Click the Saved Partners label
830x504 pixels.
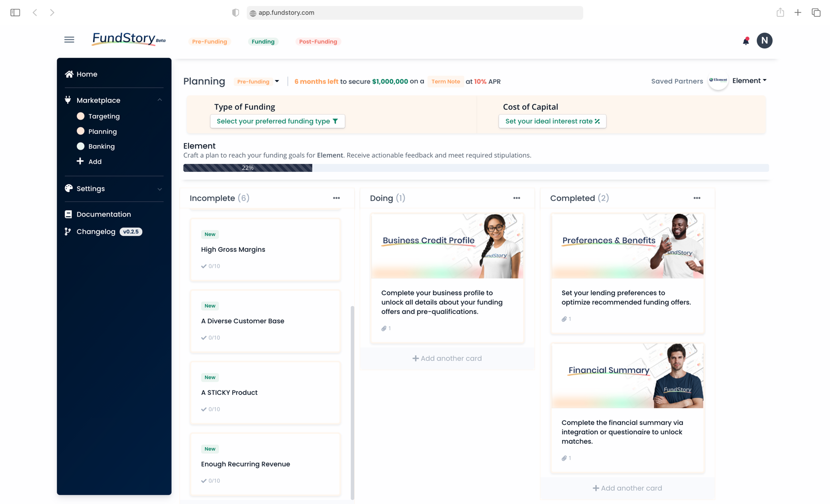pos(677,81)
